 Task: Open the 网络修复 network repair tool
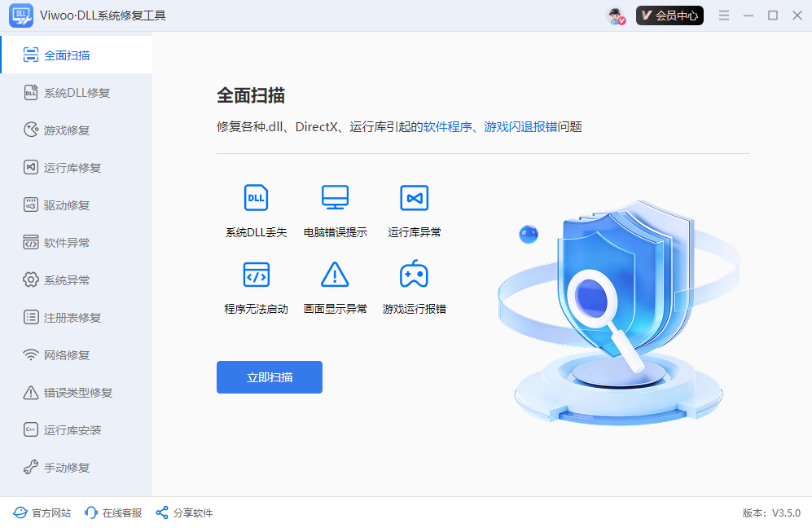click(x=29, y=354)
